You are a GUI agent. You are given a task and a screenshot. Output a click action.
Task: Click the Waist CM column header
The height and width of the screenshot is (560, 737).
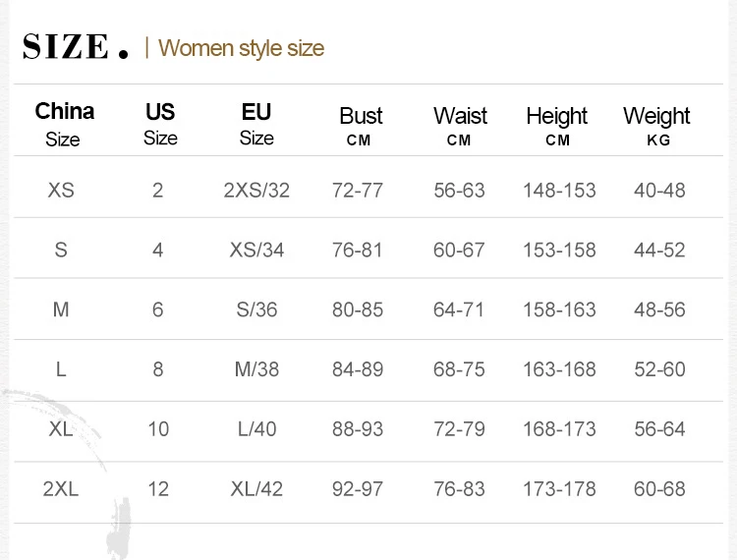[x=460, y=126]
